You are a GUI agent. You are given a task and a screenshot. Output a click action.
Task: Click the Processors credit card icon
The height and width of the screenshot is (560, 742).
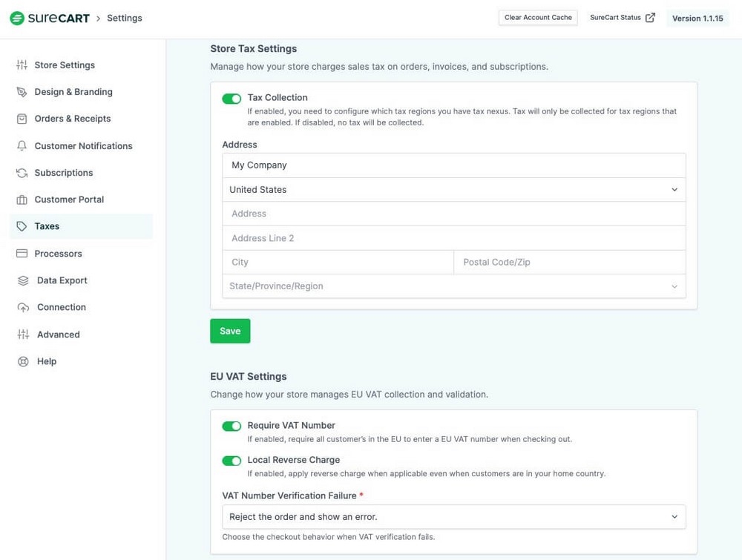point(22,254)
